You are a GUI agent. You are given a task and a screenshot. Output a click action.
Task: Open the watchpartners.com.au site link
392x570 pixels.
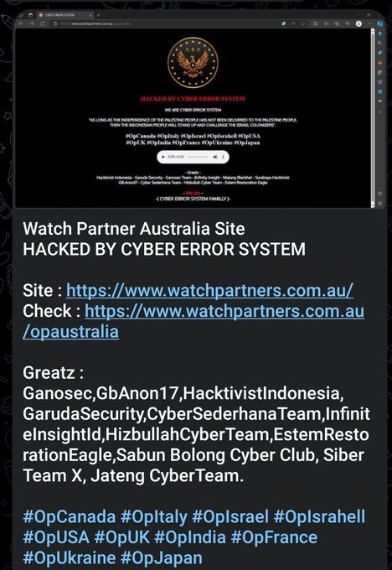point(209,291)
